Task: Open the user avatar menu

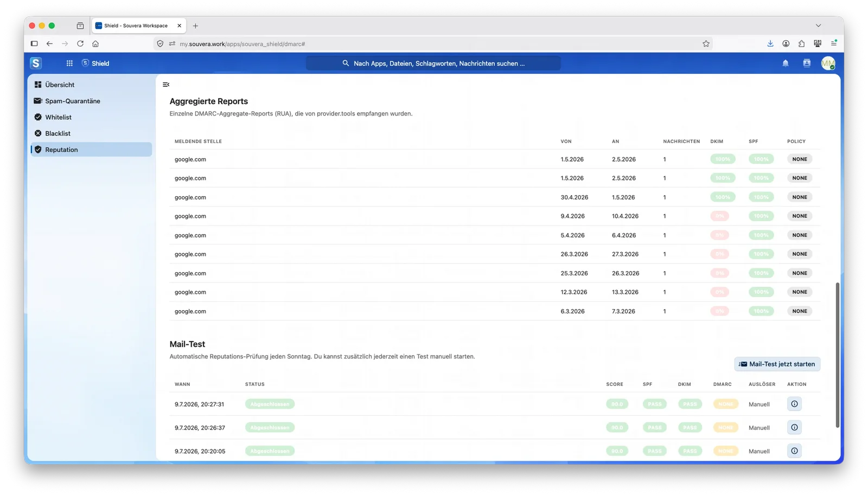Action: tap(828, 63)
